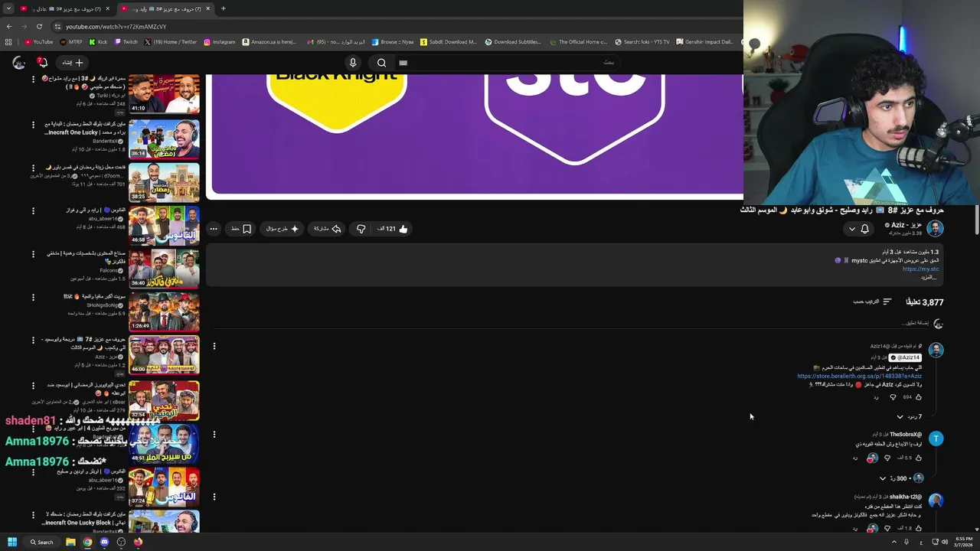Open the Aziz channel avatar under video
Image resolution: width=980 pixels, height=551 pixels.
[935, 228]
